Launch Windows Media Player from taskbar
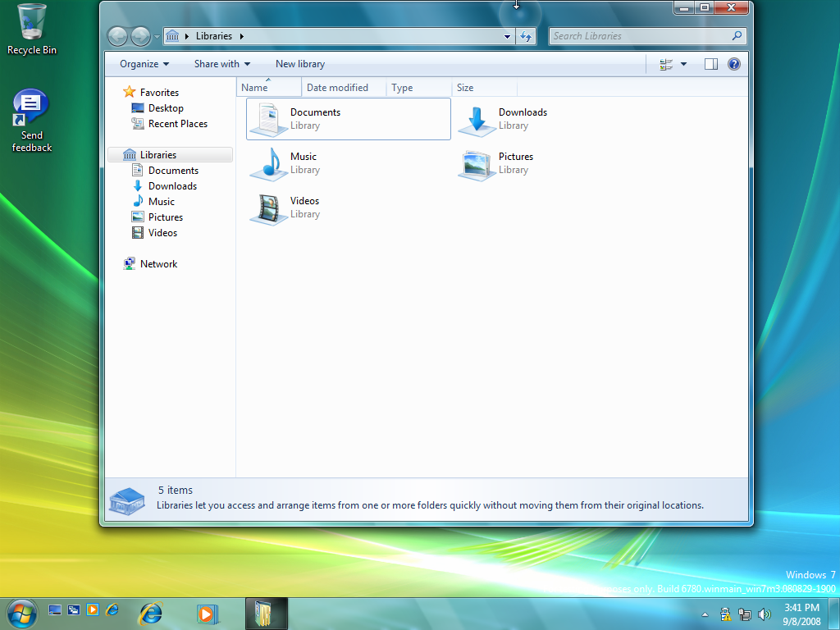The height and width of the screenshot is (630, 840). pos(207,613)
